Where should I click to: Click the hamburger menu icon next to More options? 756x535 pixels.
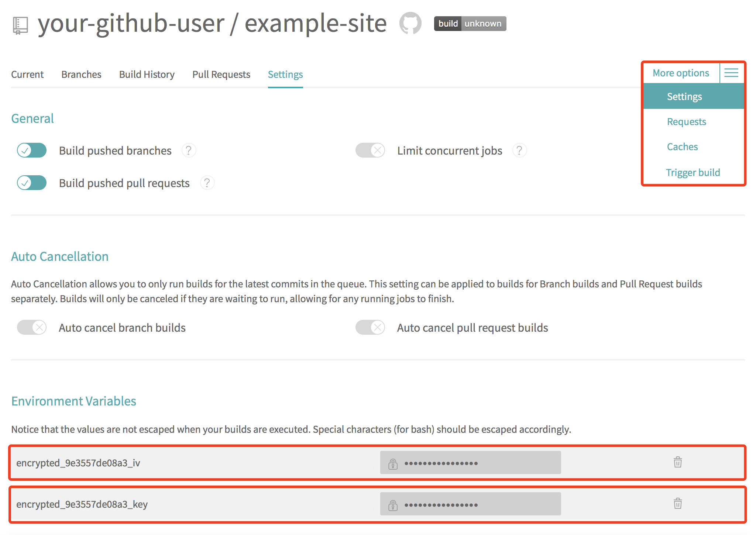(731, 73)
